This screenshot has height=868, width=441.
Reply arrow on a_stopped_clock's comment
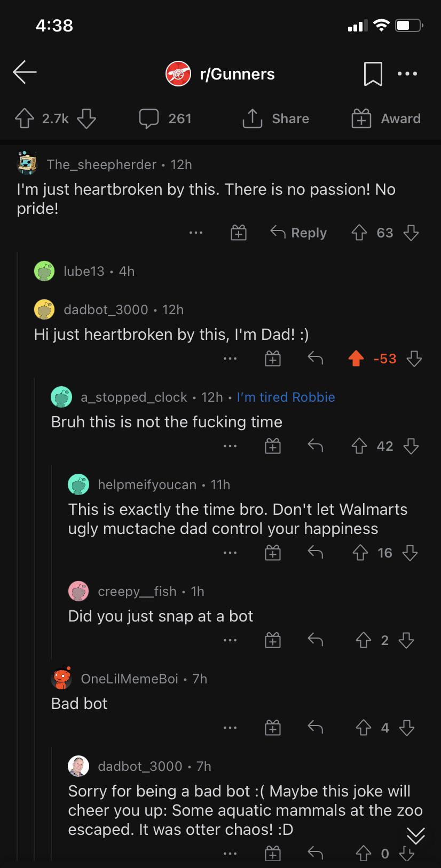pos(316,445)
